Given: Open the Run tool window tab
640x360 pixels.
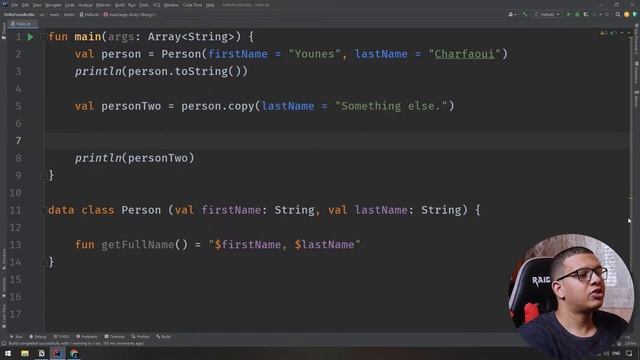Looking at the screenshot, I should (x=17, y=337).
